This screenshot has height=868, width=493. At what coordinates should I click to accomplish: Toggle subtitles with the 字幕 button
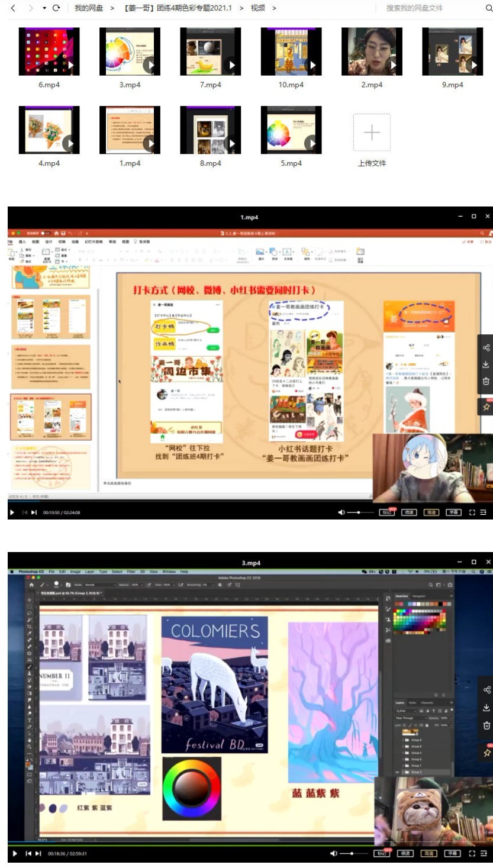453,512
